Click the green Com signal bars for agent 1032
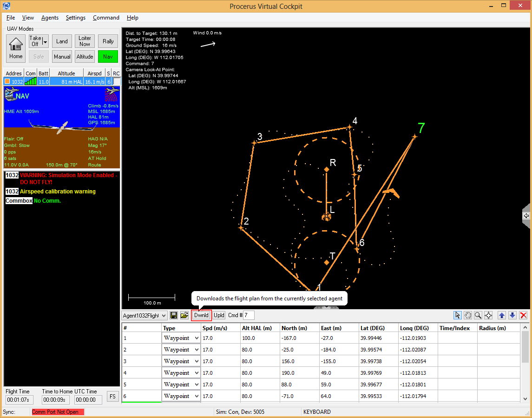Viewport: 532px width, 418px height. pos(31,81)
